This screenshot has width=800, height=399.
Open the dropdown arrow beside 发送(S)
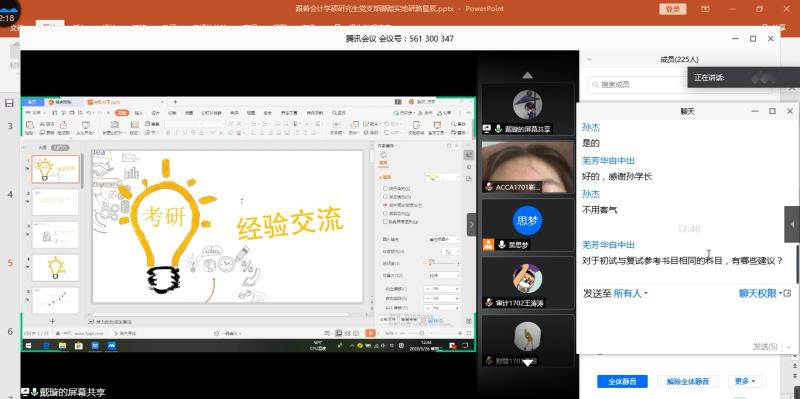point(789,347)
